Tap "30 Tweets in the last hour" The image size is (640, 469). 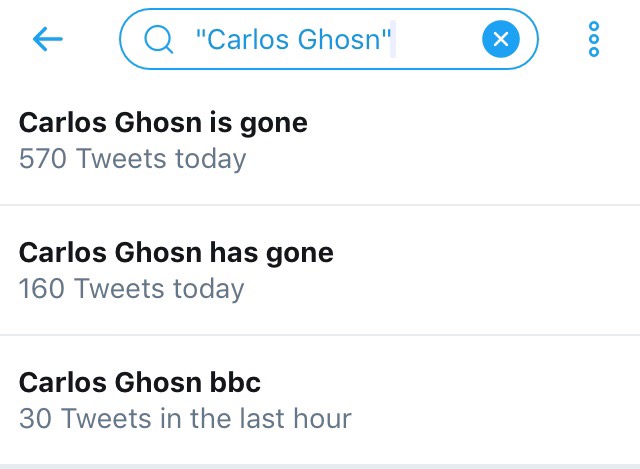point(185,418)
